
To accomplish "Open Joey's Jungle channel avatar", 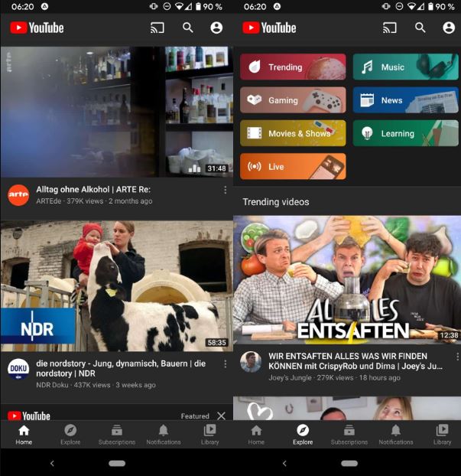I will point(251,362).
